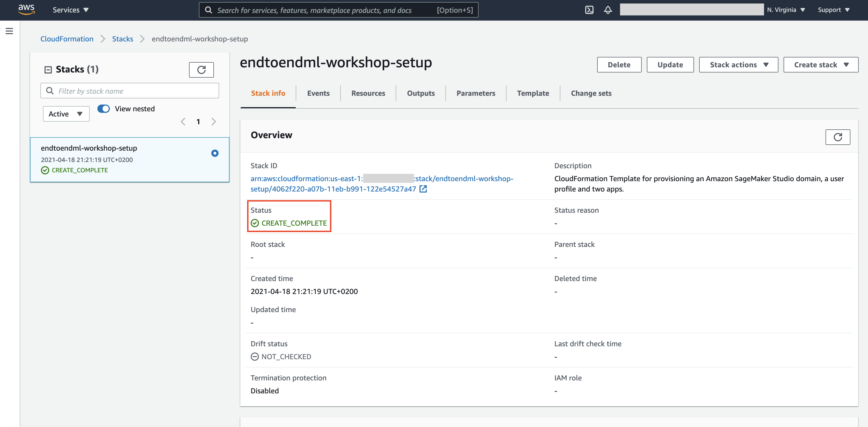Click the Filter by stack name field
868x427 pixels.
pyautogui.click(x=129, y=91)
